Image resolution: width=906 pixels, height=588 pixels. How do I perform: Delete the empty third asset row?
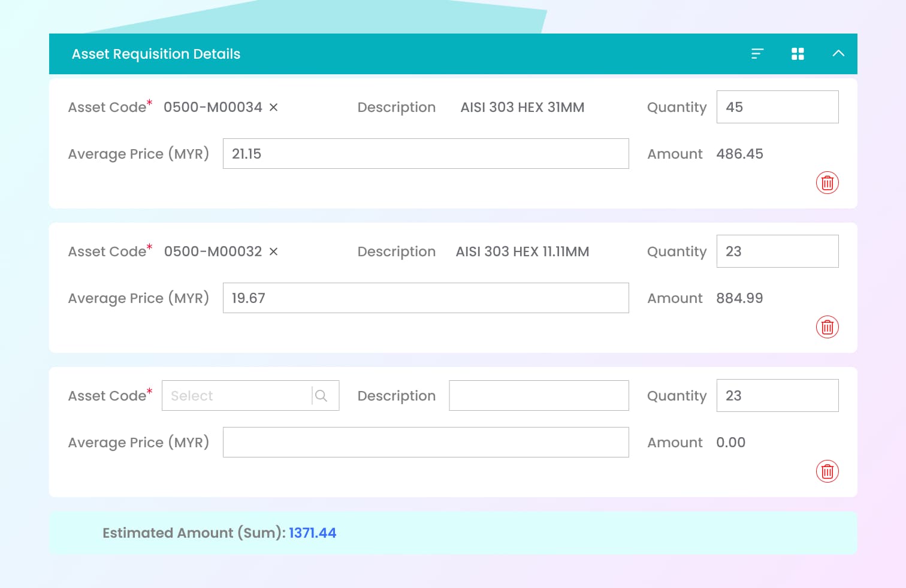tap(827, 471)
